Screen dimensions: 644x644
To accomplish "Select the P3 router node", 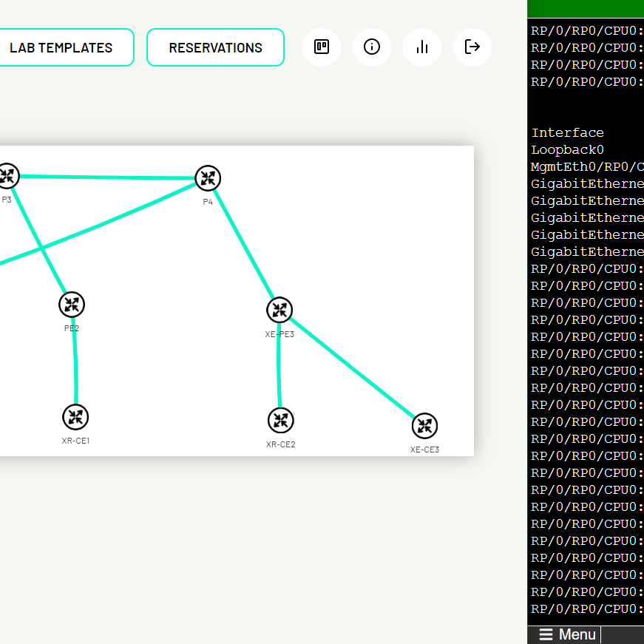I will click(7, 176).
